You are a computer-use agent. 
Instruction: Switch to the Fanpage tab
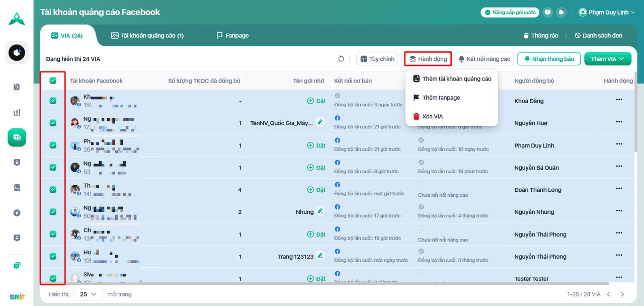click(x=232, y=36)
